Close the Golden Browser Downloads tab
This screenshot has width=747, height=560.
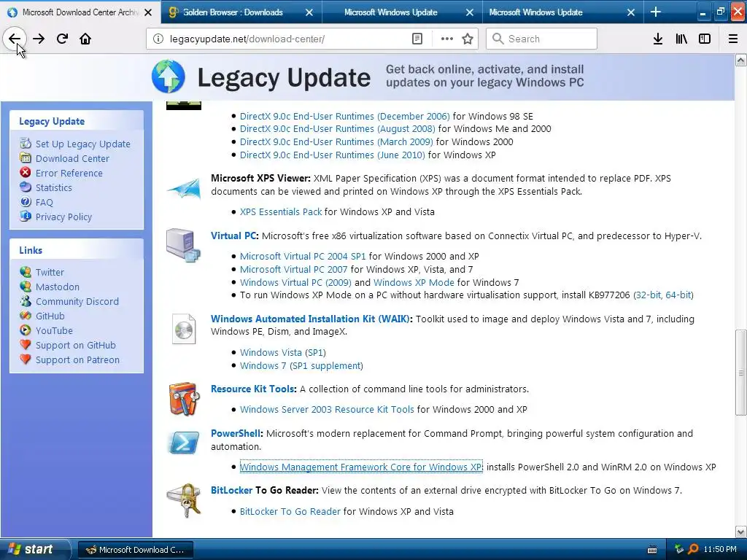309,12
